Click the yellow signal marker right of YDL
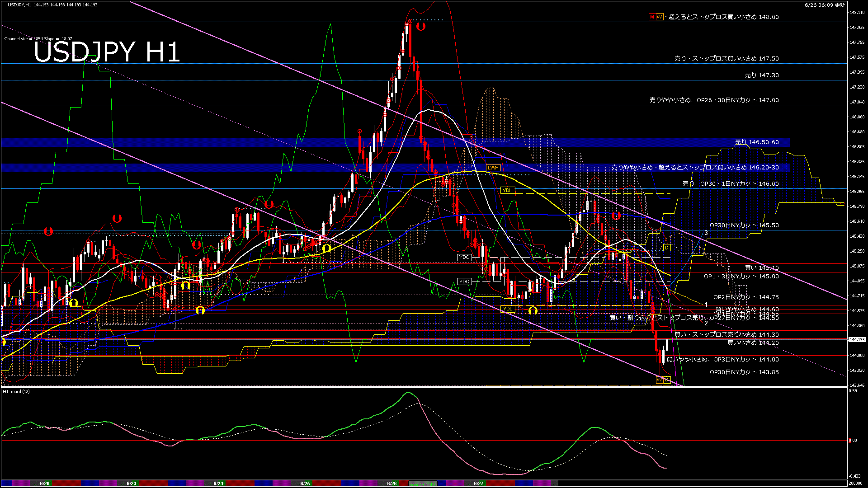868x488 pixels. [x=533, y=311]
